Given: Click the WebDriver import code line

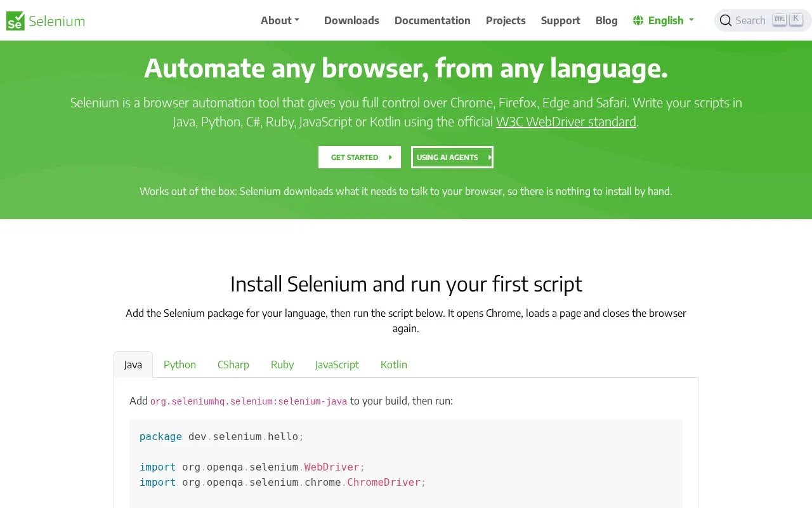Looking at the screenshot, I should [x=252, y=467].
